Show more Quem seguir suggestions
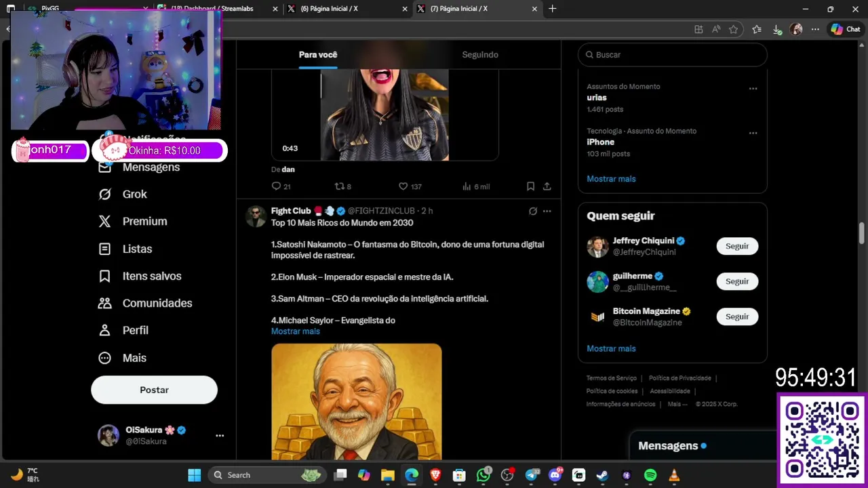This screenshot has height=488, width=868. pos(611,348)
